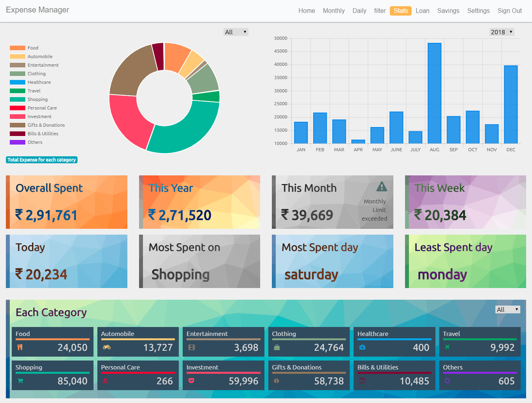
Task: Click the Clothing amount 24,764
Action: (329, 347)
